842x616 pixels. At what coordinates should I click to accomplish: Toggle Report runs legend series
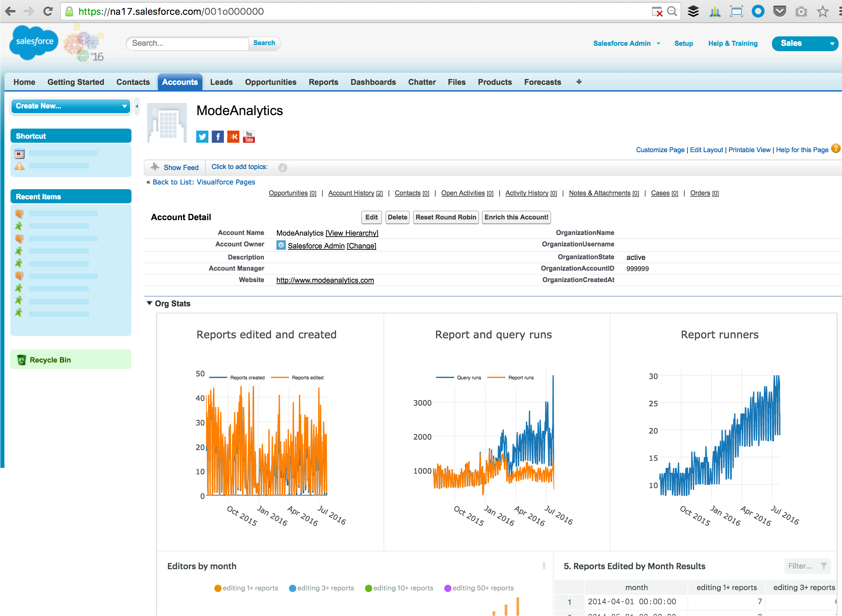point(510,378)
